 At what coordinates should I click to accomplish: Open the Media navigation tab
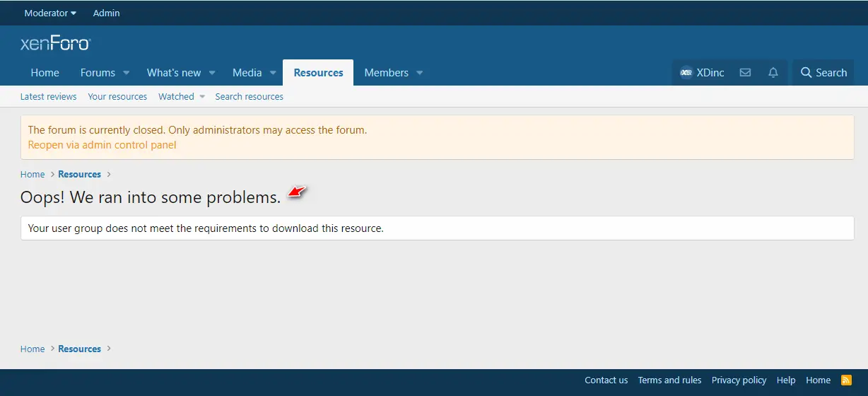pos(247,72)
